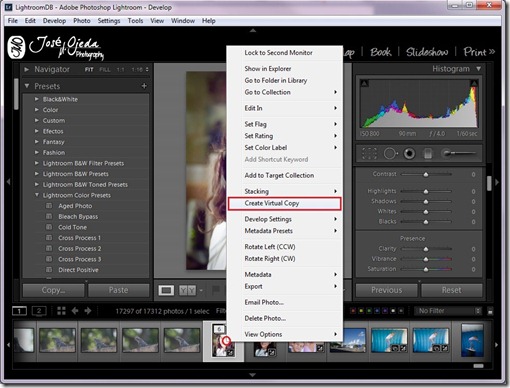This screenshot has height=388, width=510.
Task: Click the Previous button
Action: coord(386,290)
